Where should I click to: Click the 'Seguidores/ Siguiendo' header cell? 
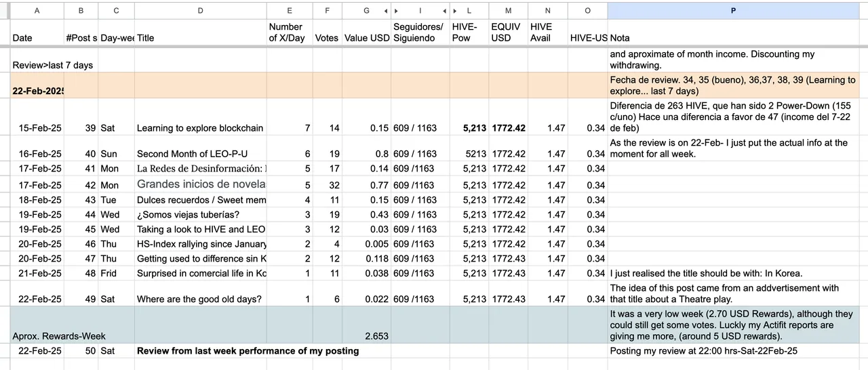click(x=420, y=32)
